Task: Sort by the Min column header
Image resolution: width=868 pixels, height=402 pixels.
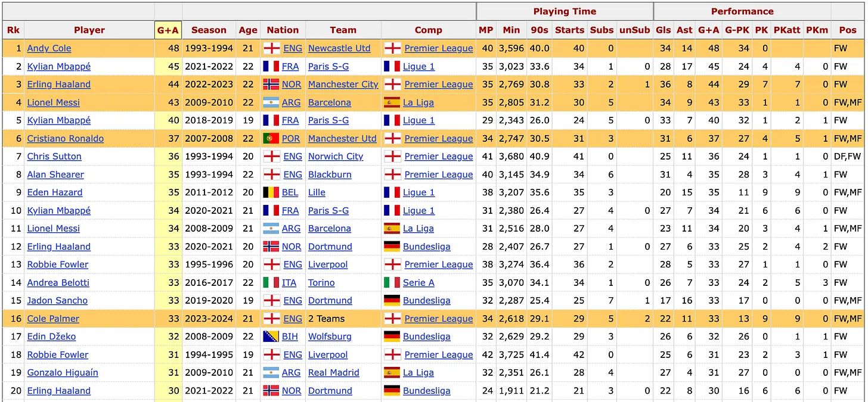Action: 511,30
